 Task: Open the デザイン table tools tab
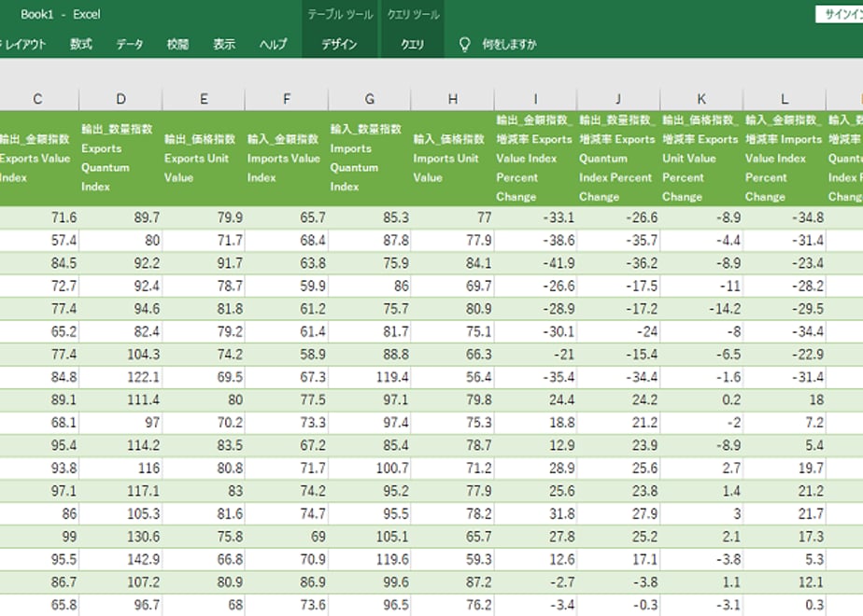340,44
